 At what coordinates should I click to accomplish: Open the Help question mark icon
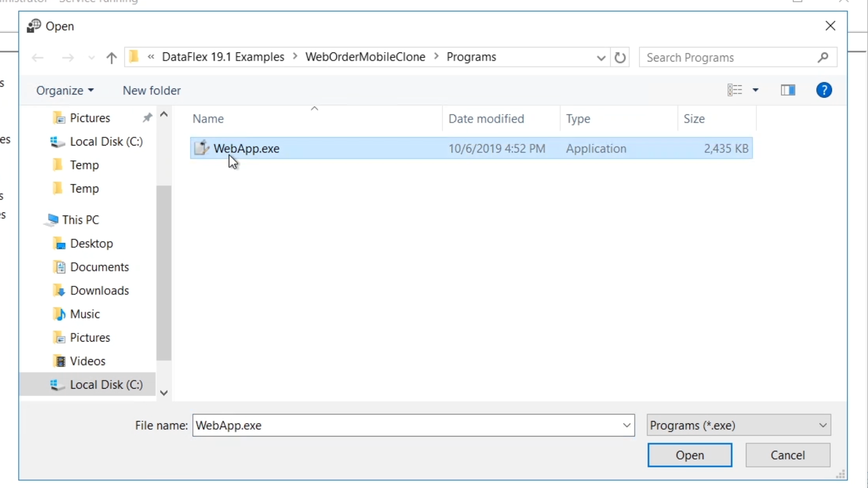point(824,90)
